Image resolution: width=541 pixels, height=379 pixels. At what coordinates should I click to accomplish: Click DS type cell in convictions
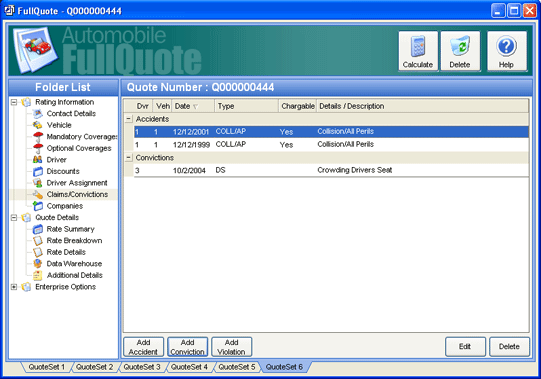coord(220,170)
